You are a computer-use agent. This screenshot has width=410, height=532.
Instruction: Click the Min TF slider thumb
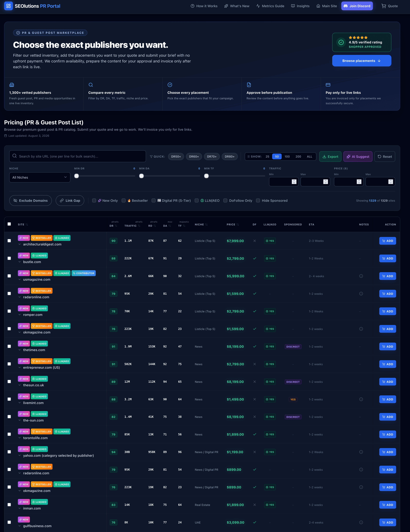206,176
